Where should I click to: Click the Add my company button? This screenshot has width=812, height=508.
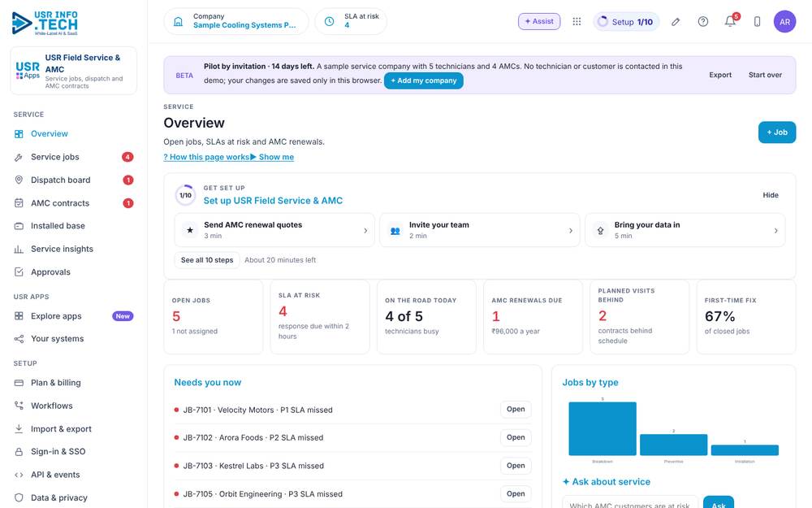(x=424, y=80)
